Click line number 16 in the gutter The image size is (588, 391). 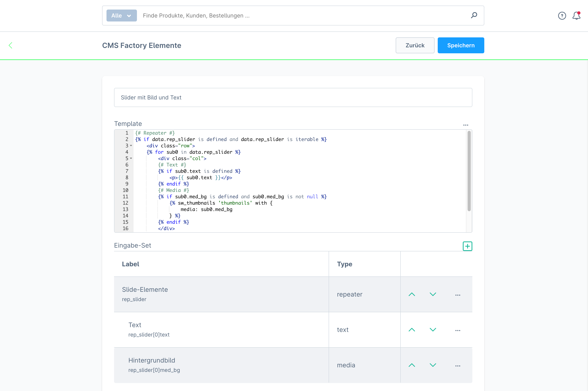pos(126,229)
